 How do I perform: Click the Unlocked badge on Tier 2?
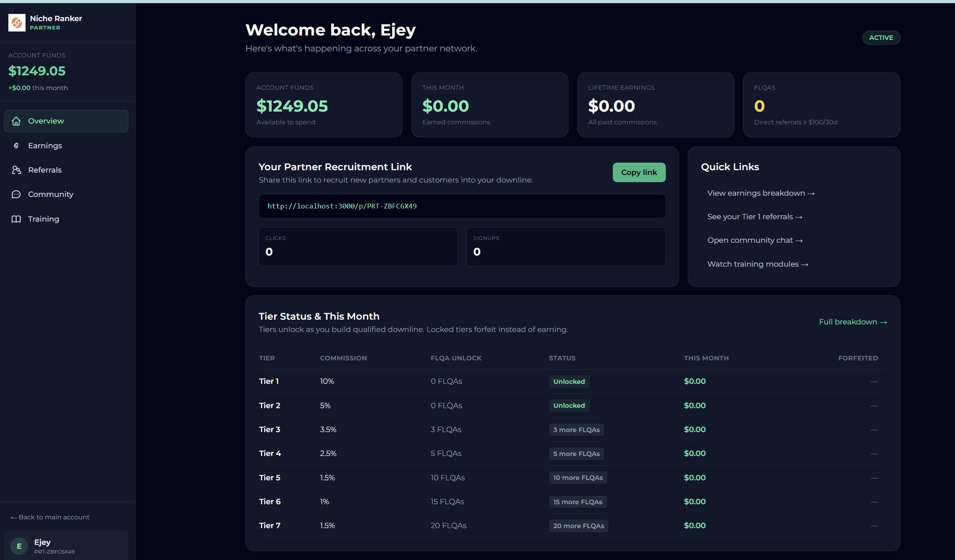(x=569, y=405)
